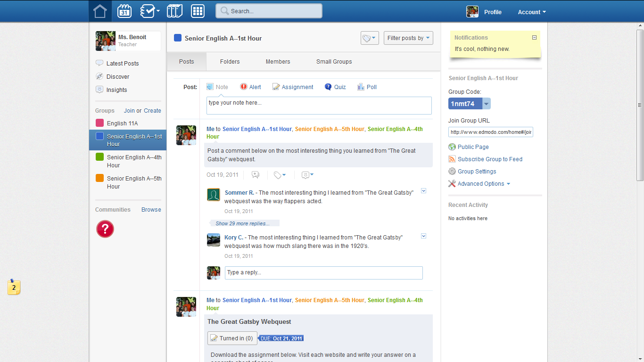
Task: Browse communities link
Action: [151, 210]
